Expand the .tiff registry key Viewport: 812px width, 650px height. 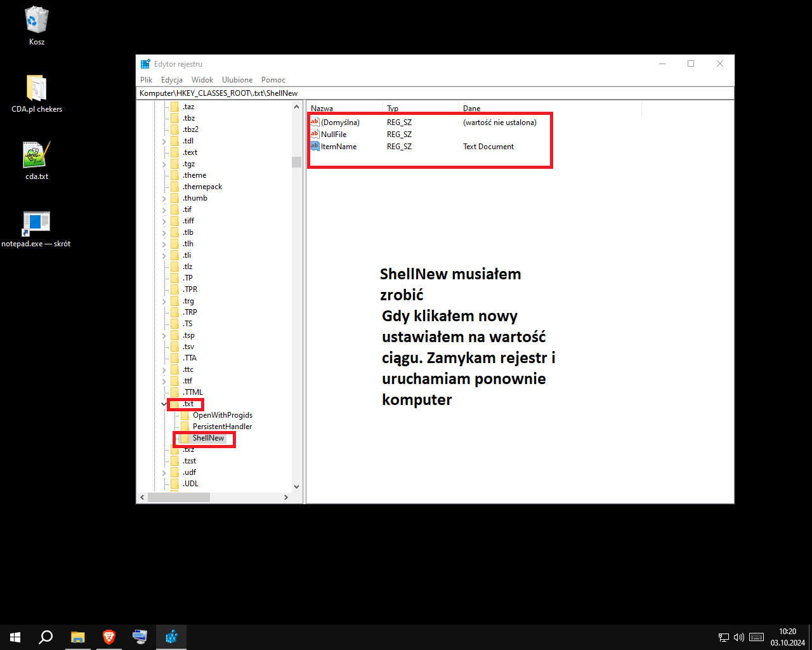pyautogui.click(x=164, y=221)
